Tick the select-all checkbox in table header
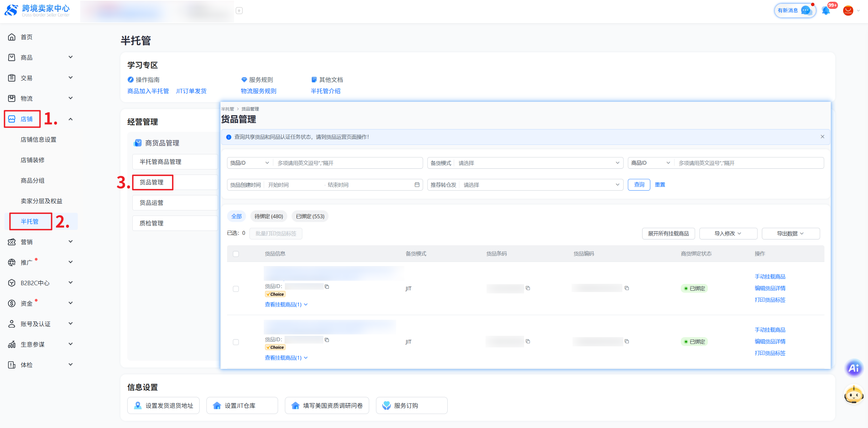Image resolution: width=868 pixels, height=428 pixels. tap(236, 254)
